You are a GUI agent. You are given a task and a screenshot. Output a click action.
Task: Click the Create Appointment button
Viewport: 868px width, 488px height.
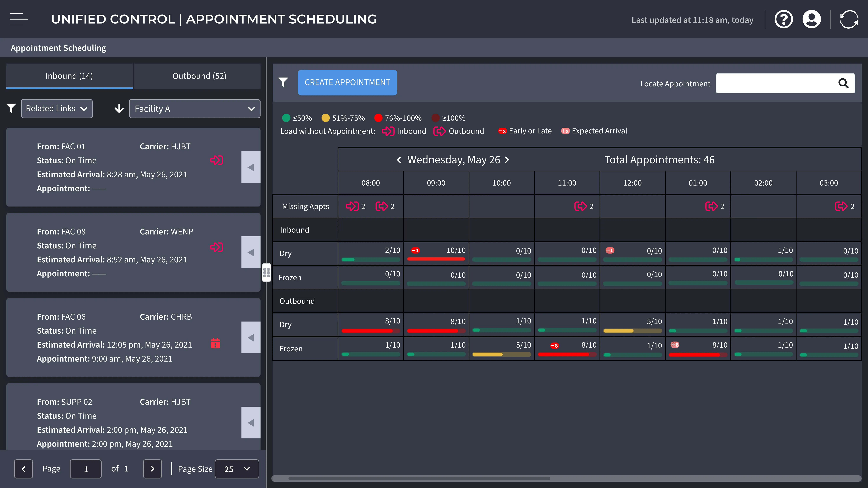347,83
